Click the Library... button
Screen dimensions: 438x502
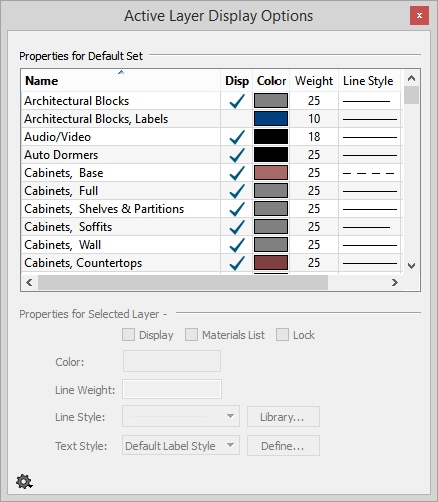click(283, 416)
